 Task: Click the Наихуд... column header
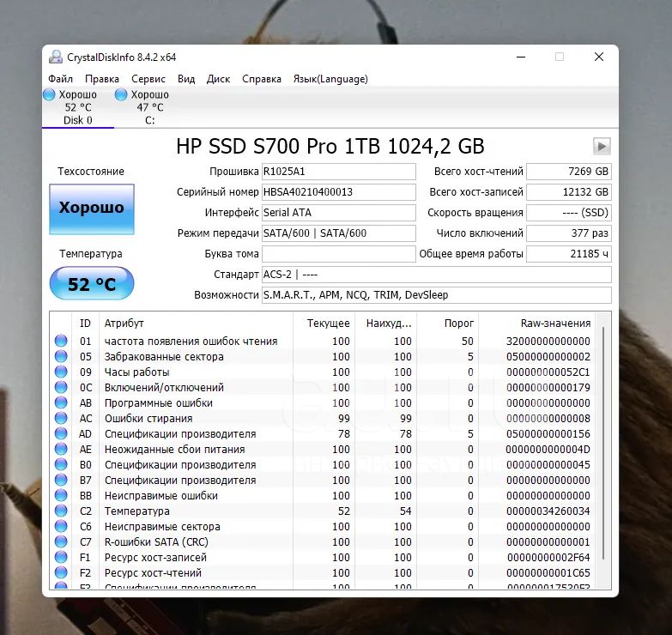(x=385, y=323)
